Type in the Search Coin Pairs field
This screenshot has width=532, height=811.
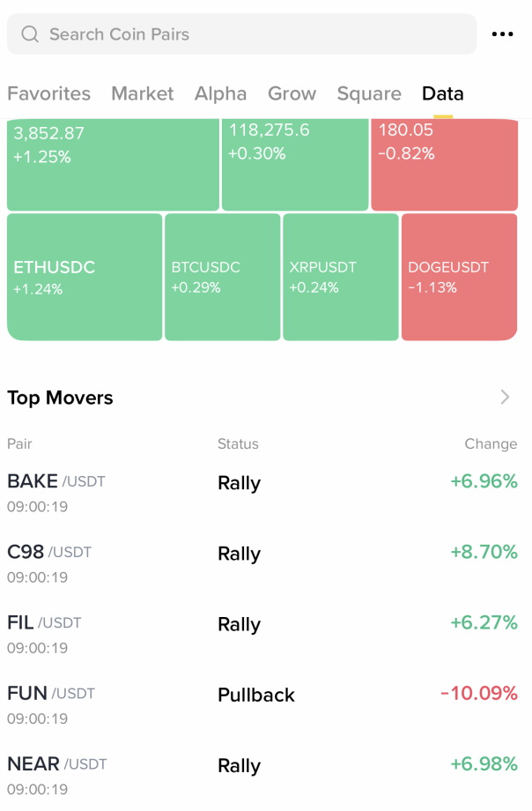coord(247,34)
